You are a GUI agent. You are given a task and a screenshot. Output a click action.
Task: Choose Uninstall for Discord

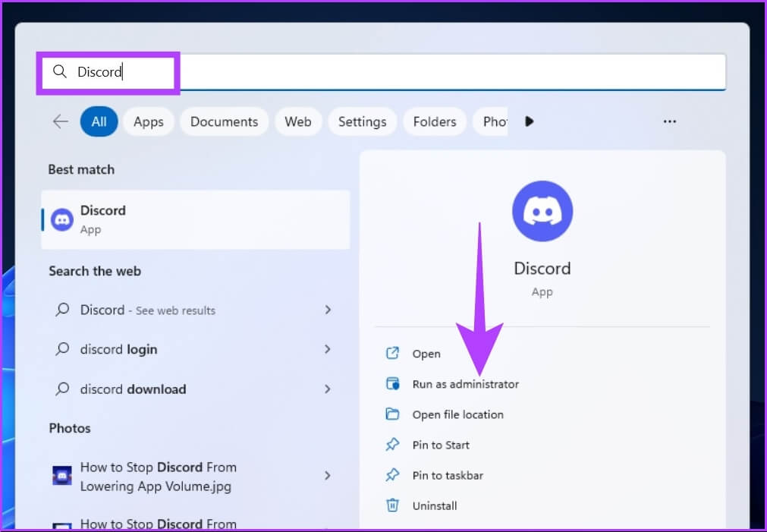[x=435, y=505]
